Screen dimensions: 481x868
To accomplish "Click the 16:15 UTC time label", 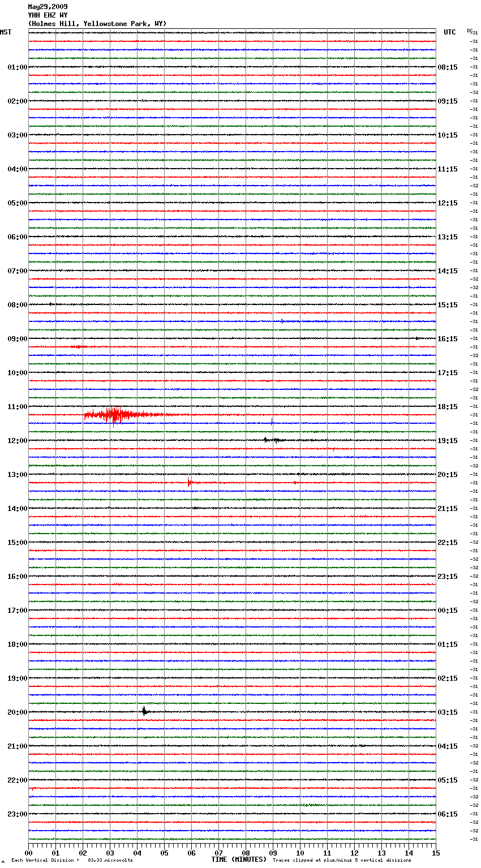I will tap(448, 339).
